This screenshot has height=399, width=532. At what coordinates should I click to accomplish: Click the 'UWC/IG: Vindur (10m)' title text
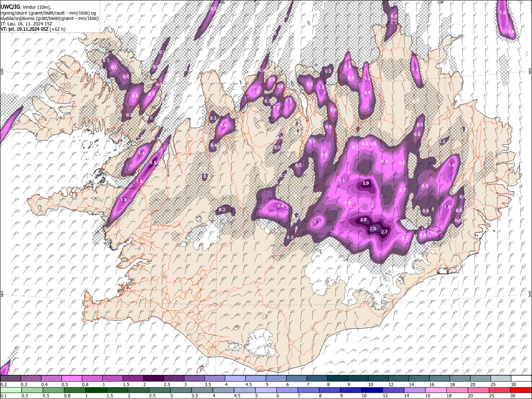click(x=26, y=7)
